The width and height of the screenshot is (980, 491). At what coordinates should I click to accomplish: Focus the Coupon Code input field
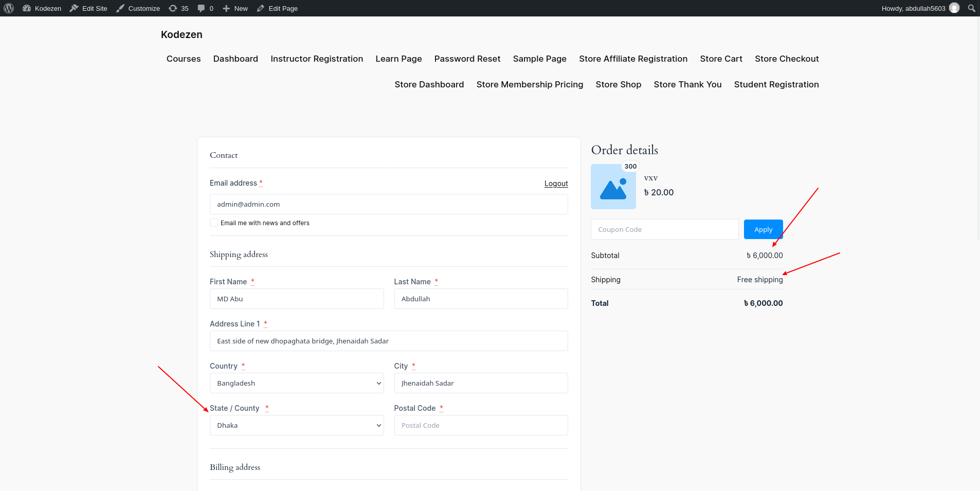point(664,229)
